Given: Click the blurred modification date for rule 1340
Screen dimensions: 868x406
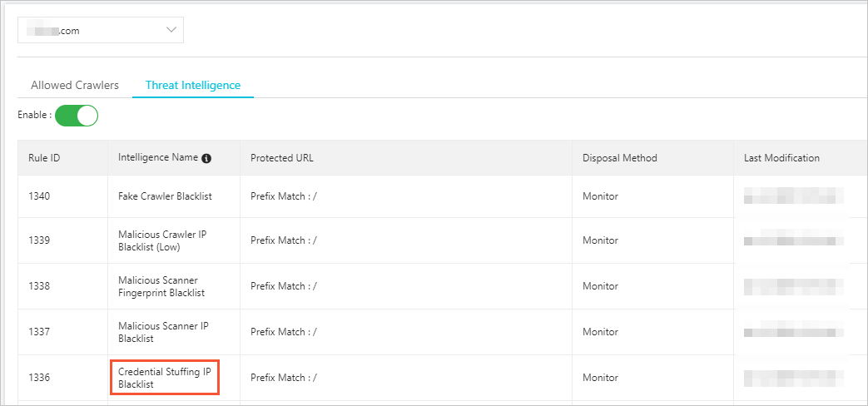Looking at the screenshot, I should tap(793, 196).
